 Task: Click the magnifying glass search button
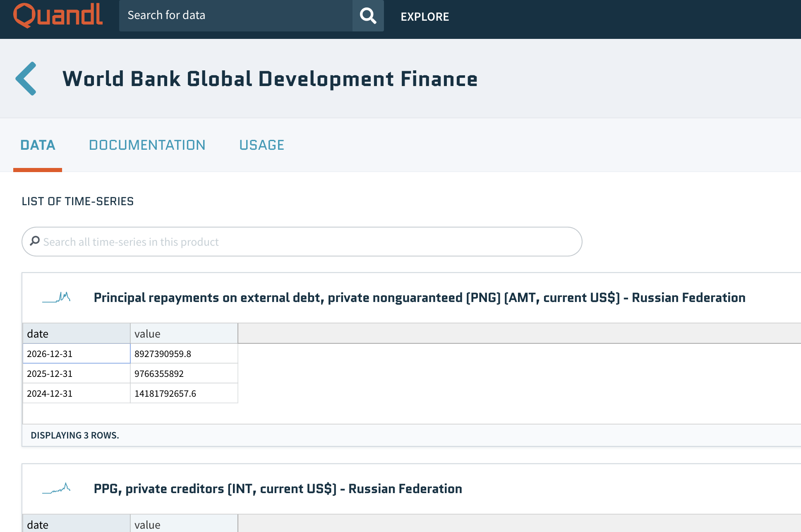(368, 16)
